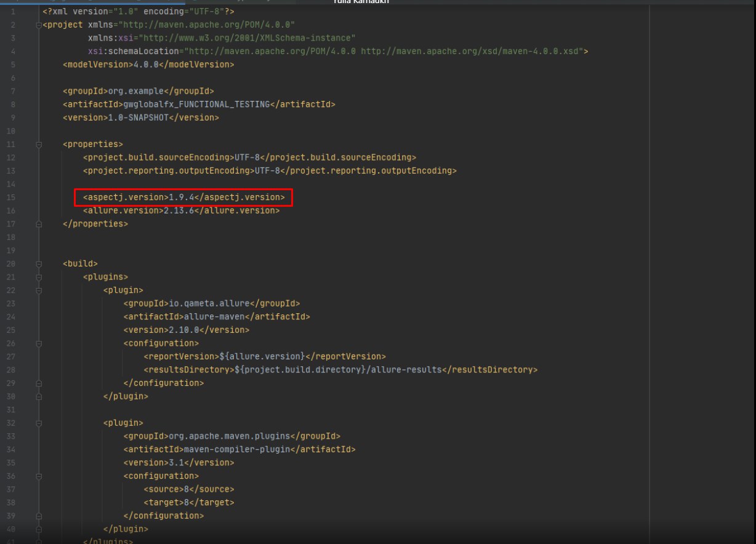
Task: Click artifactId maven-compiler-plugin line
Action: [x=239, y=450]
